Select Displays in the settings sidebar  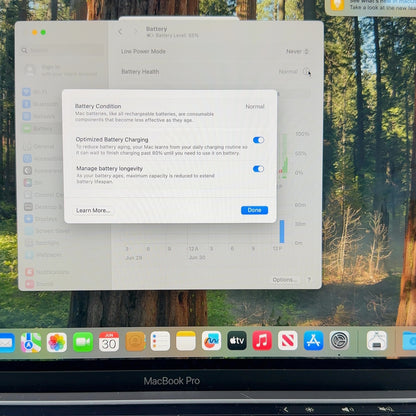(x=41, y=219)
